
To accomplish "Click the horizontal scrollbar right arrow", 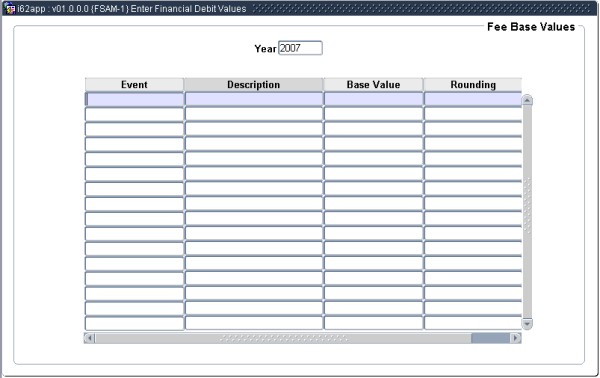I will (x=515, y=338).
